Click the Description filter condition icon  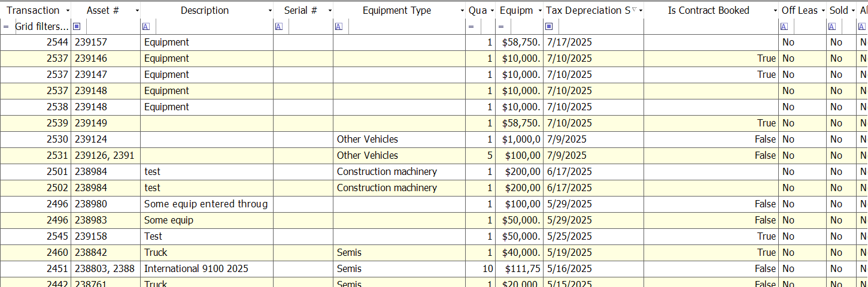coord(147,26)
